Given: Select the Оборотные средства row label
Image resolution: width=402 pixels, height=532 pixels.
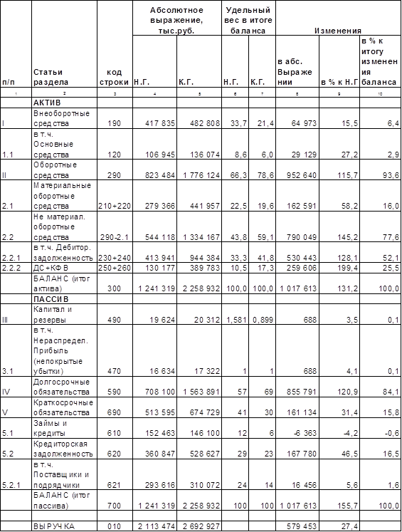Looking at the screenshot, I should pyautogui.click(x=65, y=170).
